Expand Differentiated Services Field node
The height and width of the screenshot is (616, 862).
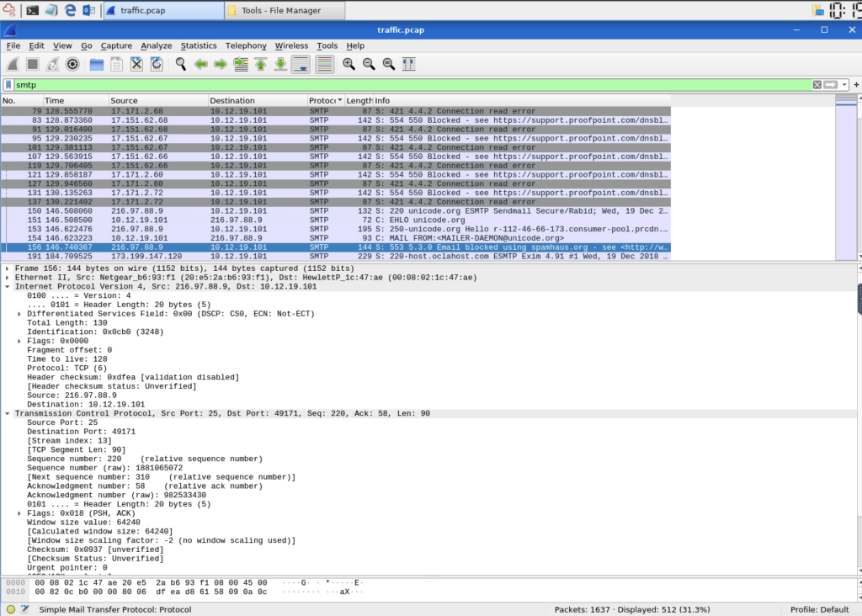point(19,314)
